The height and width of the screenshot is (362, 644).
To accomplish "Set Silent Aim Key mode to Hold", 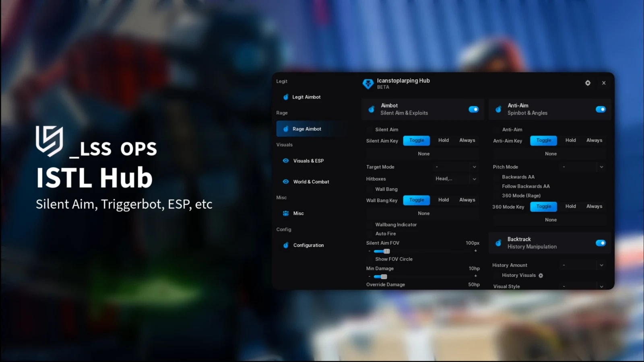I will pos(444,140).
